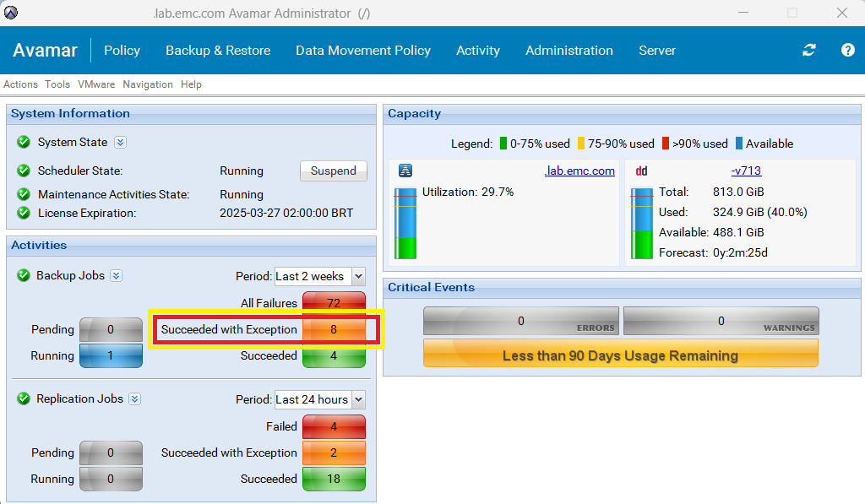This screenshot has width=865, height=504.
Task: Open the Server tab
Action: tap(657, 50)
